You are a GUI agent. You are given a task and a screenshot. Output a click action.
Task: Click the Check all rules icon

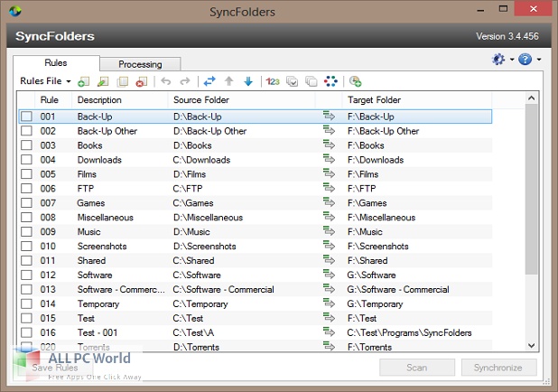293,81
